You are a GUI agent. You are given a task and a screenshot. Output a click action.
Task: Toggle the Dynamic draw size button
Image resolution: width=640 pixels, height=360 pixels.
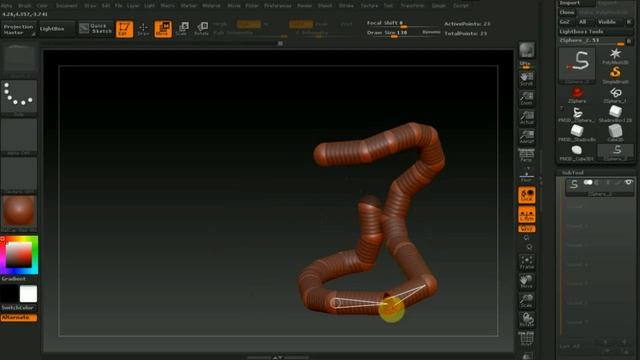pyautogui.click(x=431, y=32)
